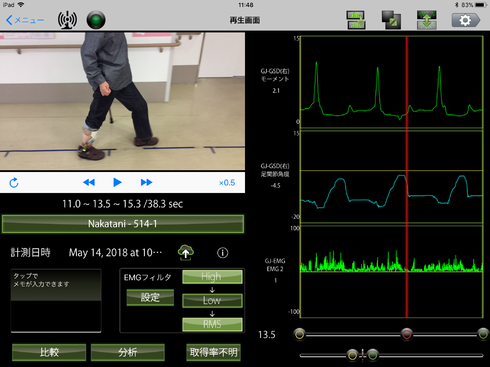490x367 pixels.
Task: Select the range start slider handle
Action: tap(299, 334)
